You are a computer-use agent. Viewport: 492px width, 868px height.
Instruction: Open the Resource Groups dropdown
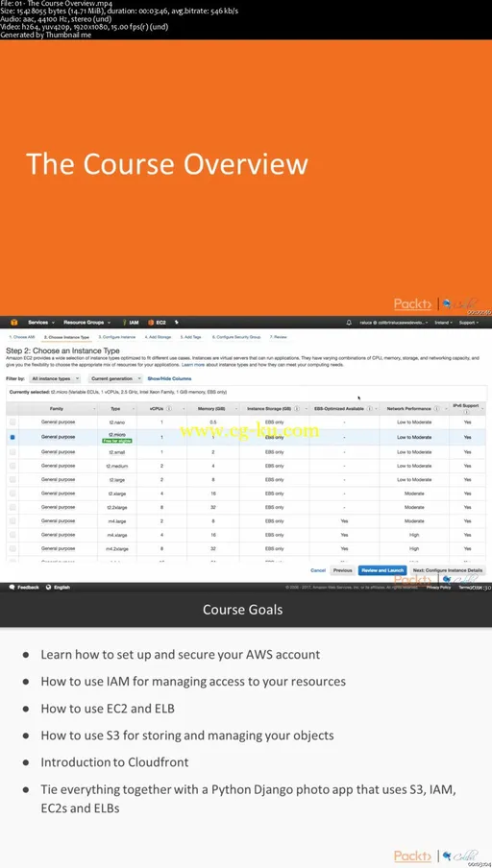87,323
